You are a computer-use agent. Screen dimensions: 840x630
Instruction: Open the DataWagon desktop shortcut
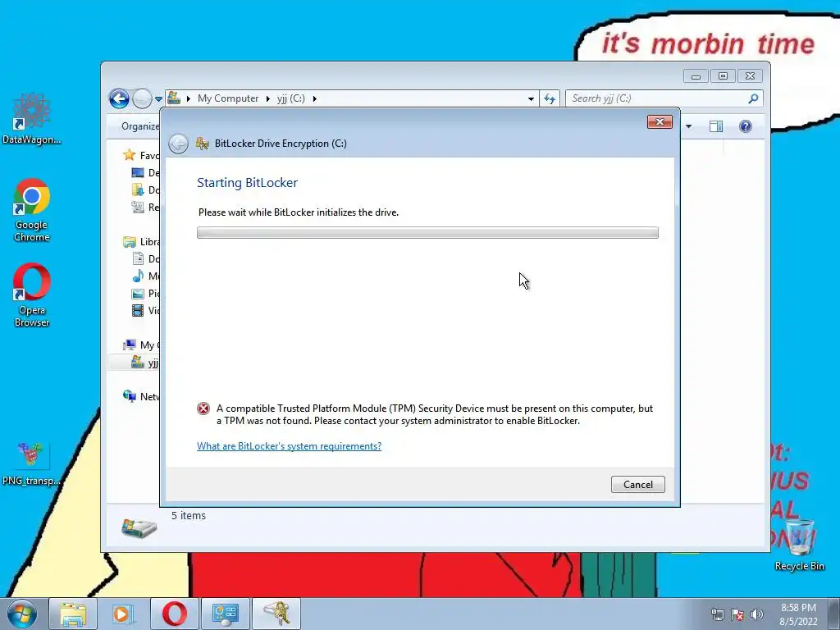coord(32,119)
